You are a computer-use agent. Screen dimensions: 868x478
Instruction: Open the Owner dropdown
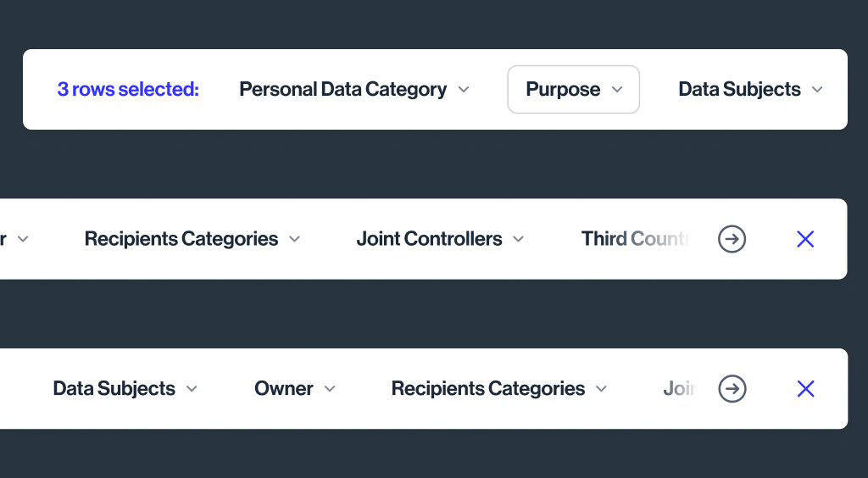tap(284, 389)
